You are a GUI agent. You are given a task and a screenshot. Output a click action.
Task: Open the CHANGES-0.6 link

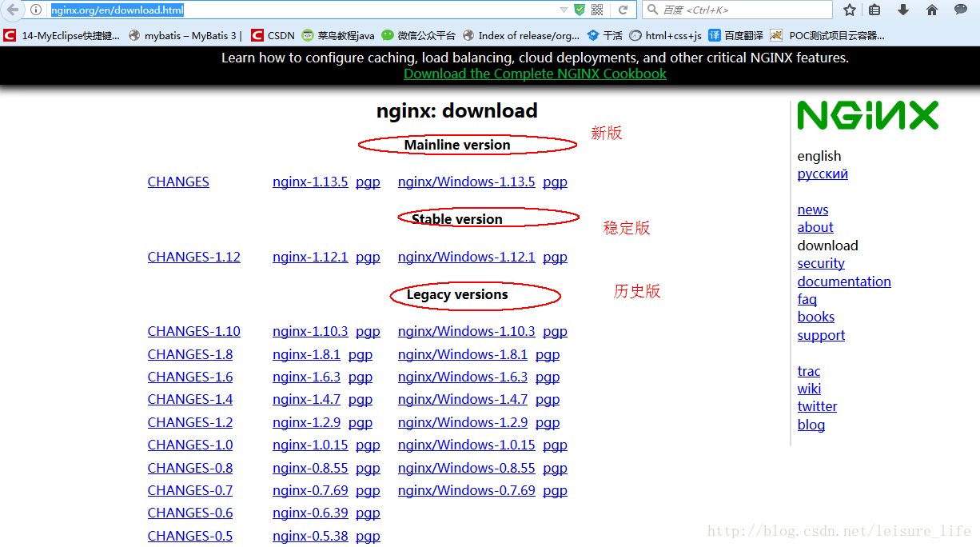point(190,513)
